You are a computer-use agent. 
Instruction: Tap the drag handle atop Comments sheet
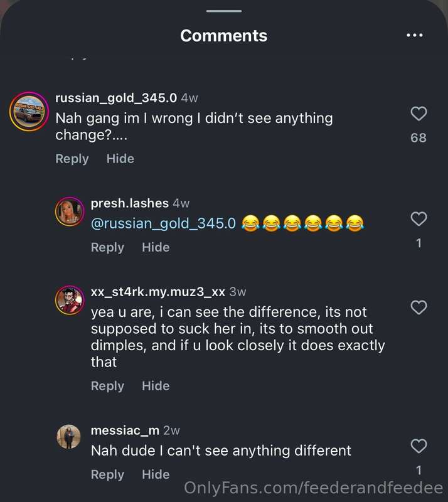224,11
